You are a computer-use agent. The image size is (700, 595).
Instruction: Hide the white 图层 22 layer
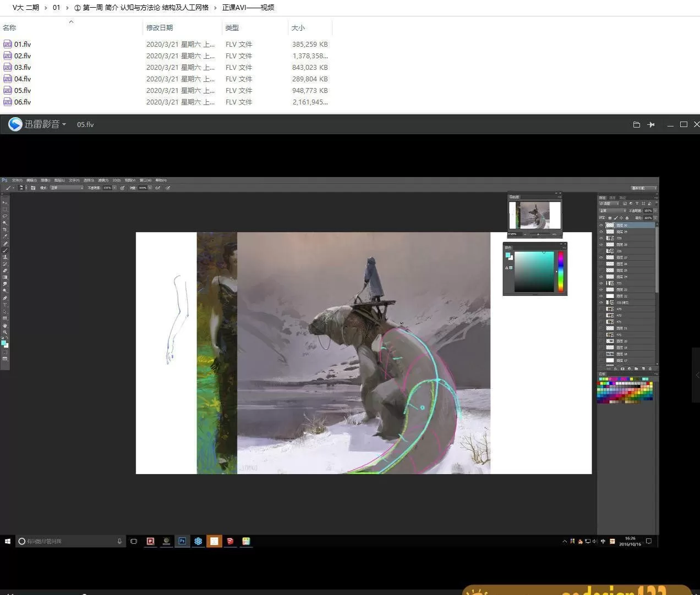(601, 295)
